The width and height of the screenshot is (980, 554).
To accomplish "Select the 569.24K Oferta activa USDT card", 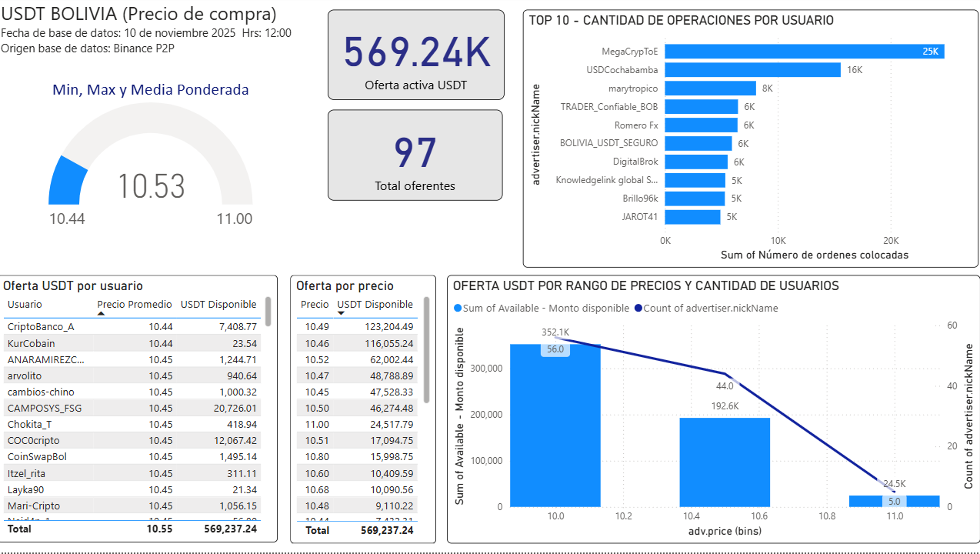I will point(415,54).
